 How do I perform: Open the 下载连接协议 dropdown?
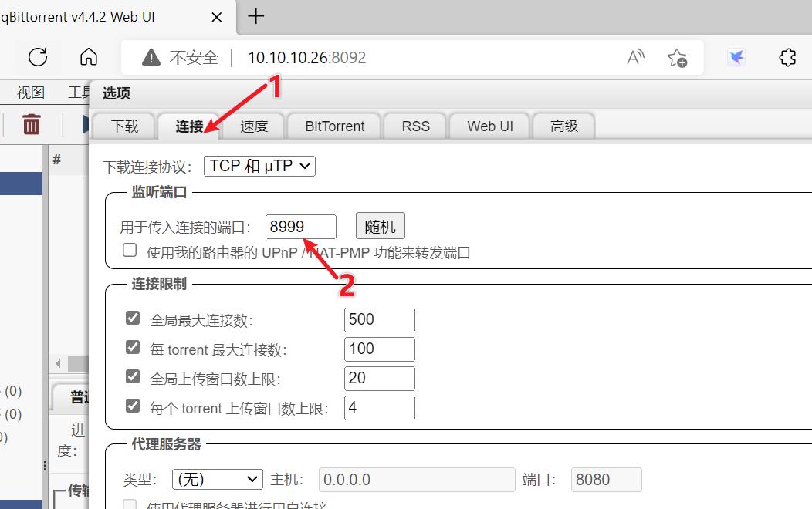259,166
